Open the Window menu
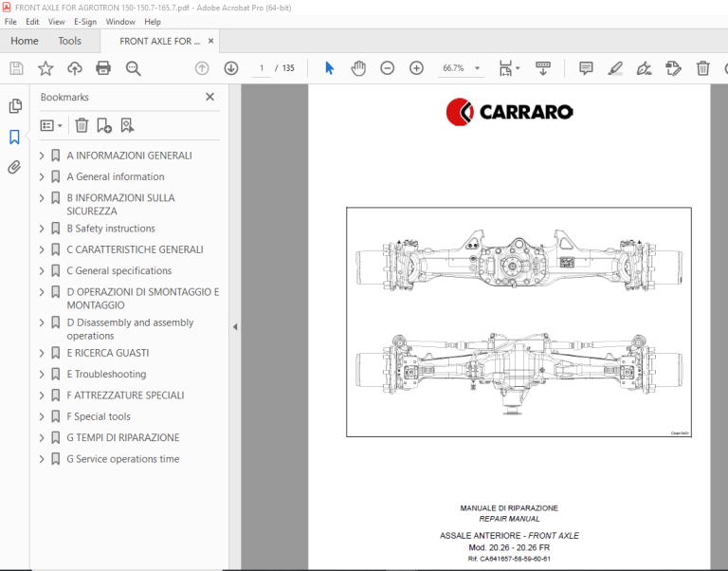This screenshot has height=571, width=728. (x=120, y=22)
